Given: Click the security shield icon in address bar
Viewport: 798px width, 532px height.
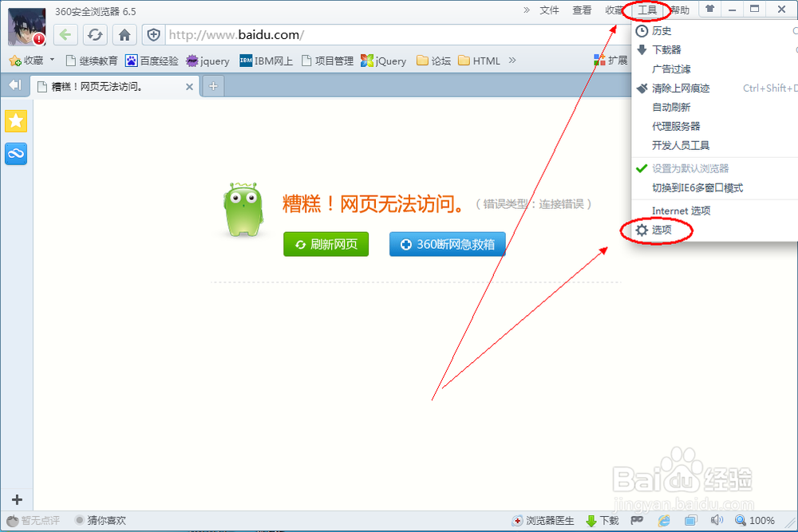Looking at the screenshot, I should 154,34.
